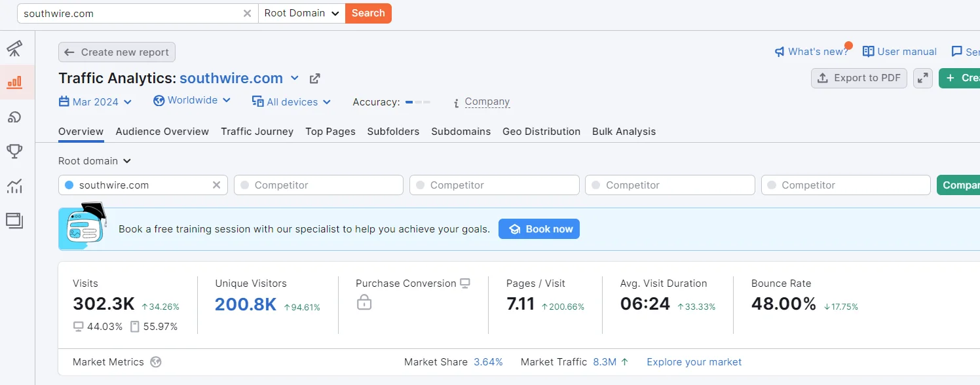The width and height of the screenshot is (980, 385).
Task: Expand the chevron next to southwire.com title
Action: [295, 78]
